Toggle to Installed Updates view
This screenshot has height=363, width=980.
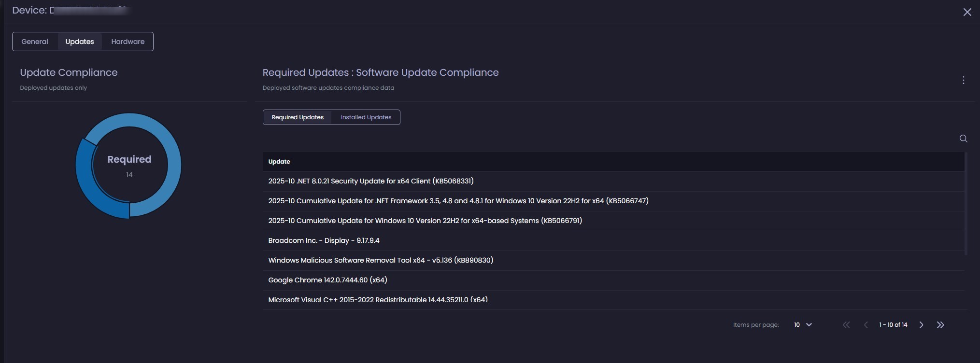pyautogui.click(x=366, y=117)
